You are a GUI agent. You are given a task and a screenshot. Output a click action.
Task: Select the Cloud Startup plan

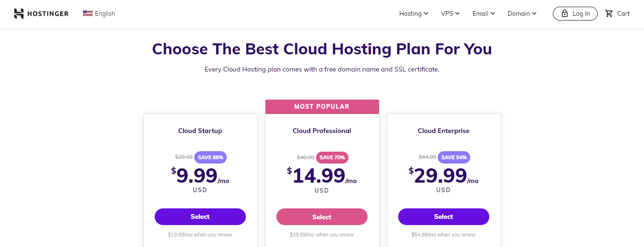click(x=200, y=216)
